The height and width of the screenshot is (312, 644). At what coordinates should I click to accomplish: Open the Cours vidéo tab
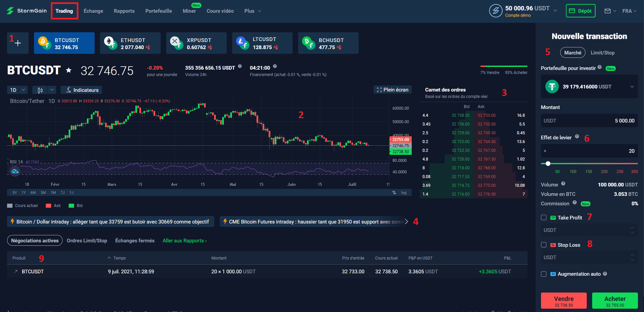tap(220, 11)
